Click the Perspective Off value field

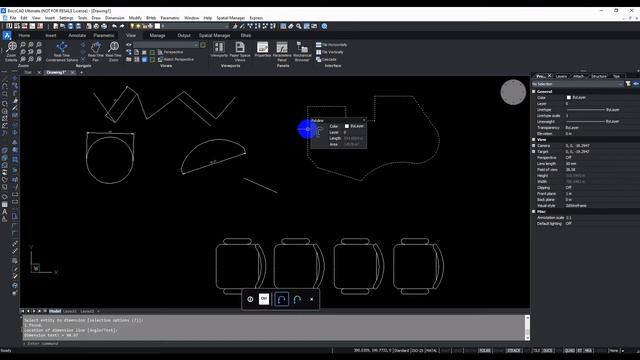pyautogui.click(x=602, y=158)
